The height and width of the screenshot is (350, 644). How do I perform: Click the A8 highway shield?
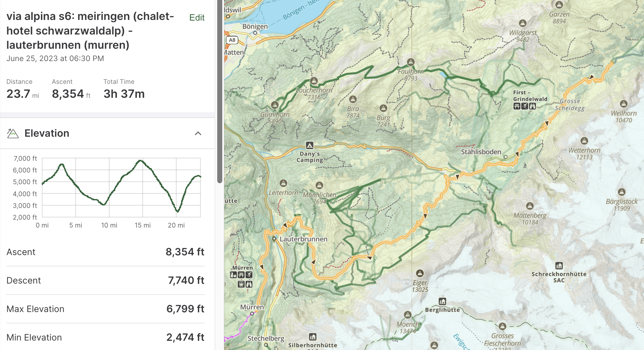tap(232, 40)
